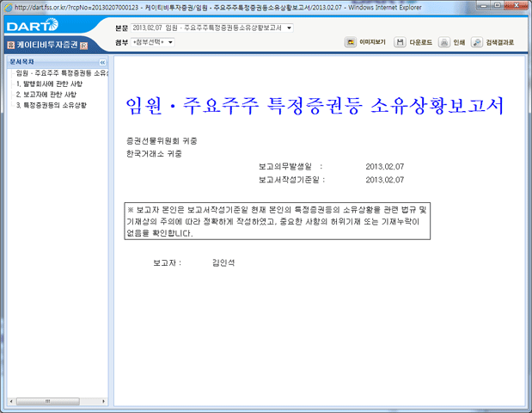
Task: Click the 검색결과로 button label
Action: pos(499,42)
